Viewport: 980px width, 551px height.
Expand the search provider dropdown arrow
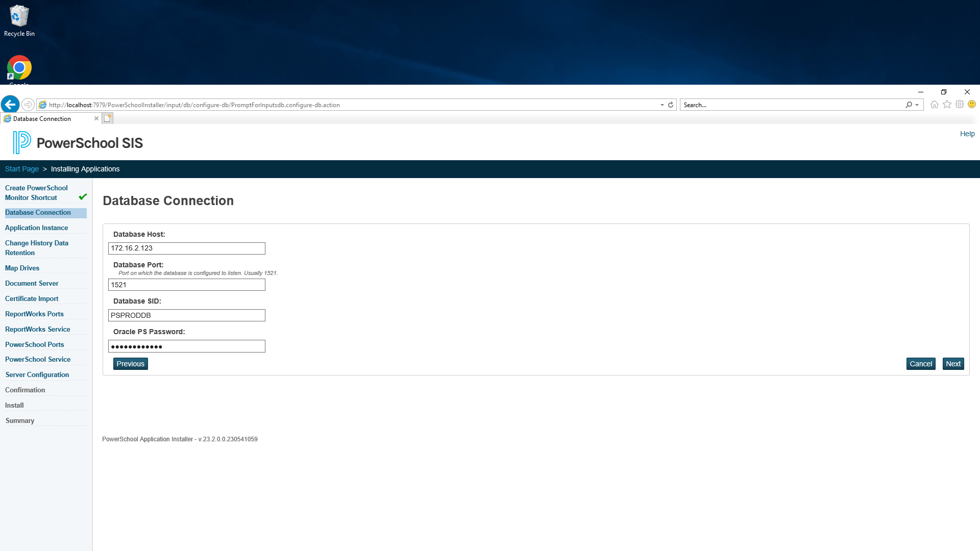[917, 105]
